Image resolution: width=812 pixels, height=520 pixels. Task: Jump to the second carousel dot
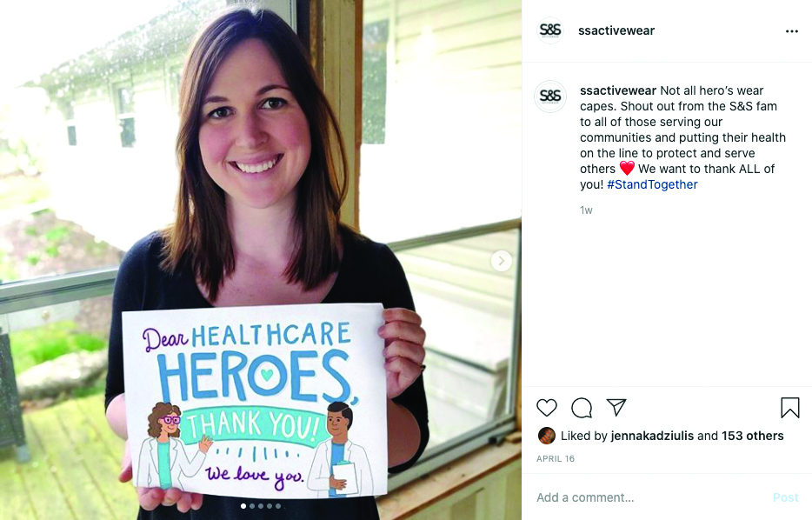[x=252, y=506]
